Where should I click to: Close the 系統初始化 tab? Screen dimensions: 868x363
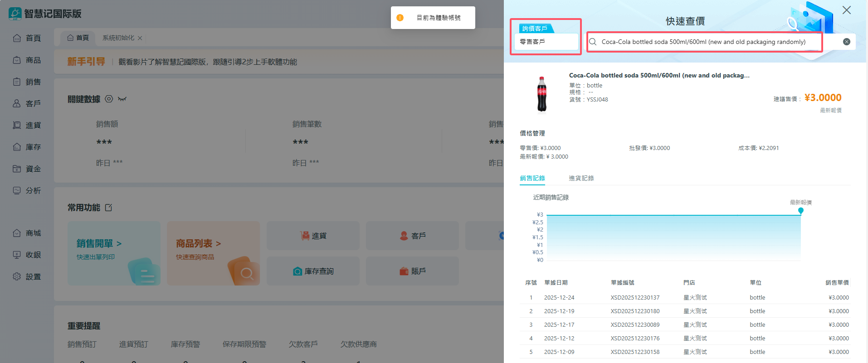(x=140, y=38)
